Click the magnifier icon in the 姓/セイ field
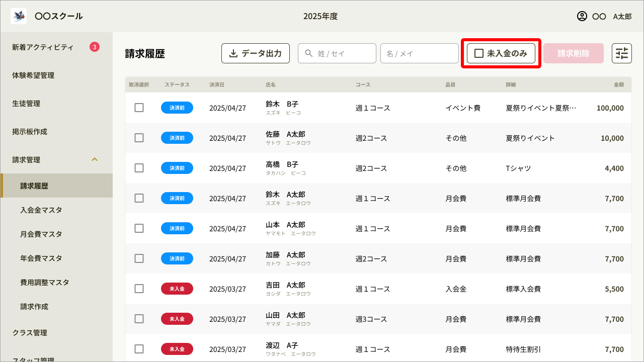This screenshot has width=644, height=362. tap(307, 53)
